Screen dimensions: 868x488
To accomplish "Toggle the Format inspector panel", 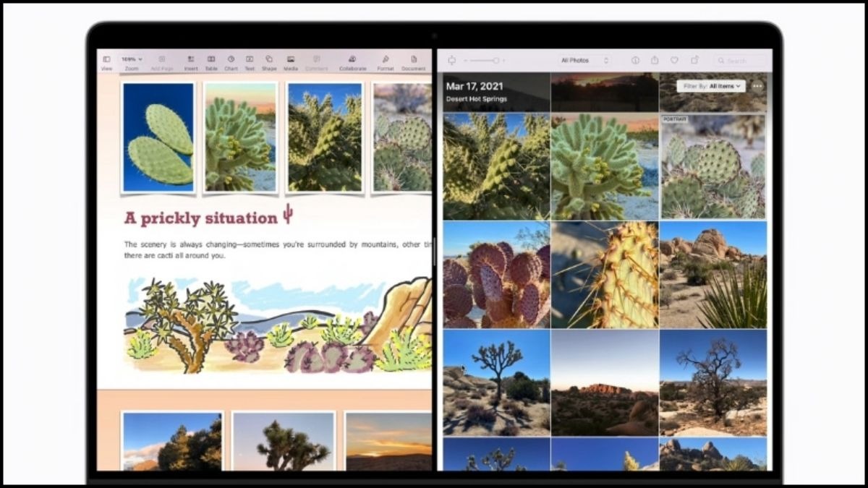I will [x=386, y=60].
